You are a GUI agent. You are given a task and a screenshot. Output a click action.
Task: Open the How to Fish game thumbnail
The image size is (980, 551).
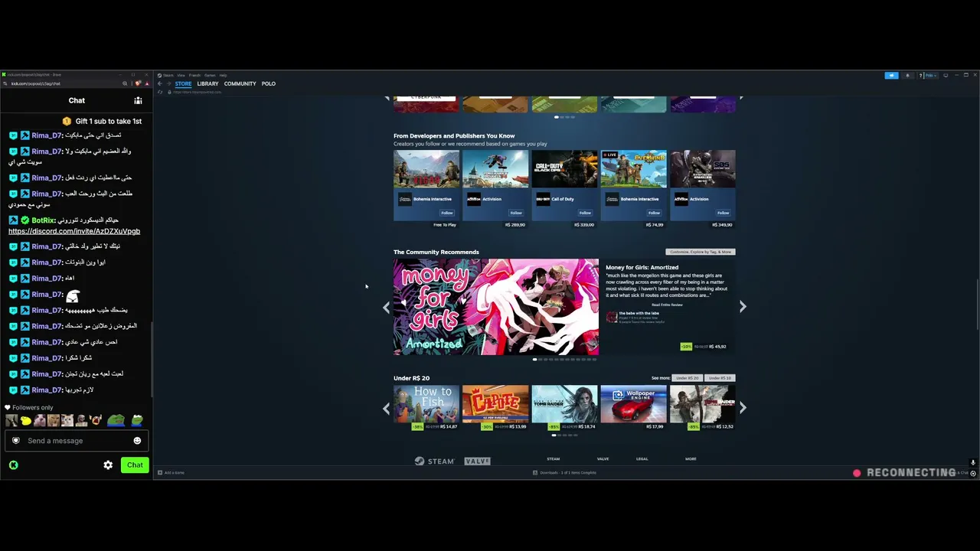pos(426,404)
